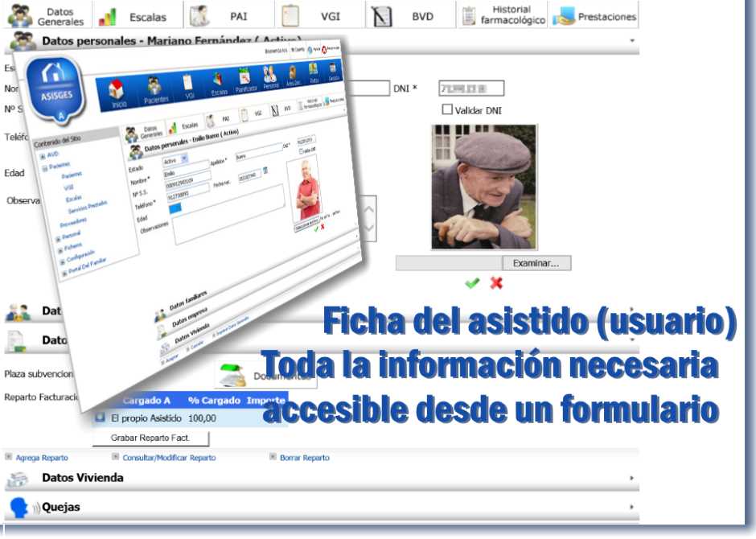Toggle Validar DNI checkbox in background window
This screenshot has height=539, width=756.
pyautogui.click(x=447, y=109)
